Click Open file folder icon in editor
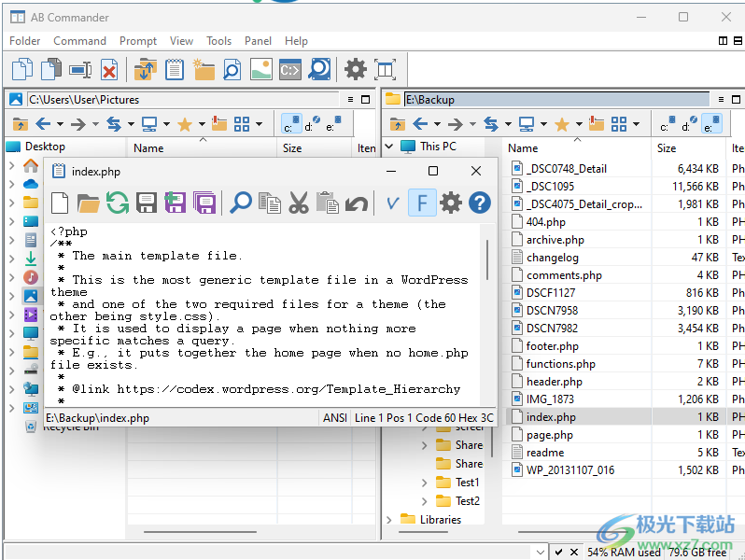This screenshot has width=745, height=560. (89, 203)
